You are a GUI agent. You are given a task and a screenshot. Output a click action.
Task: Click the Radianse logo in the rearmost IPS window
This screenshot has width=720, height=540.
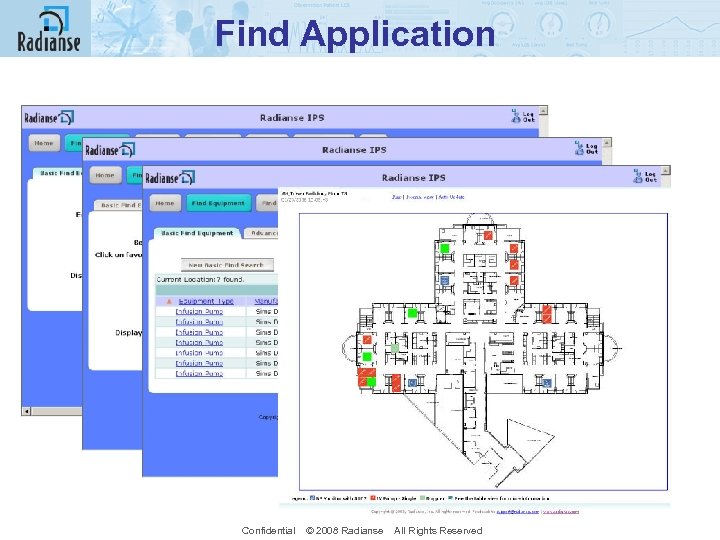[49, 118]
